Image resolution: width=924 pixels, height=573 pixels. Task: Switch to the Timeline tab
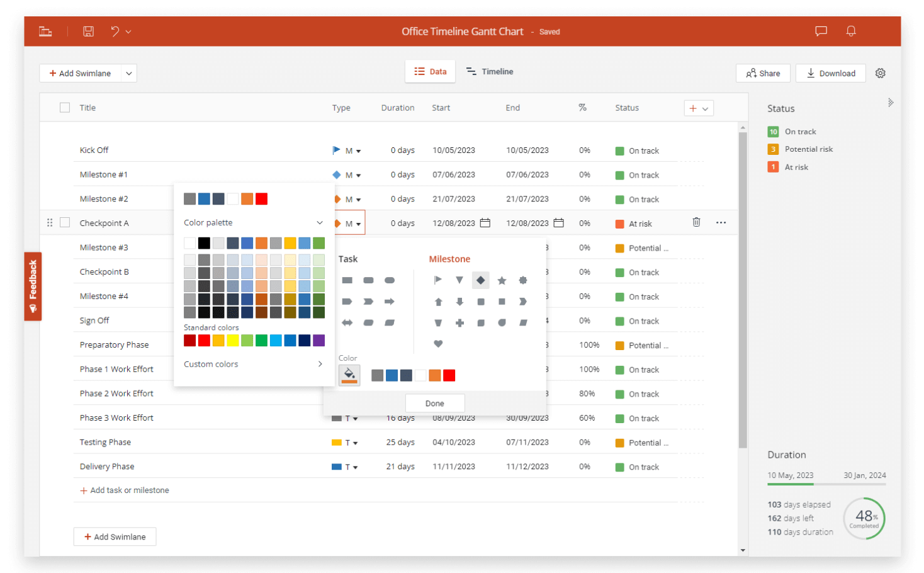click(490, 71)
